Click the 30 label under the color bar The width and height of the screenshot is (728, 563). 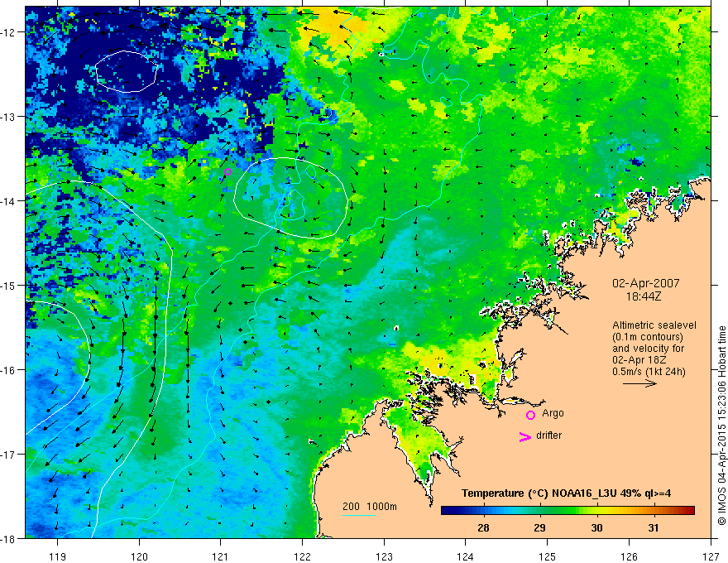[596, 527]
